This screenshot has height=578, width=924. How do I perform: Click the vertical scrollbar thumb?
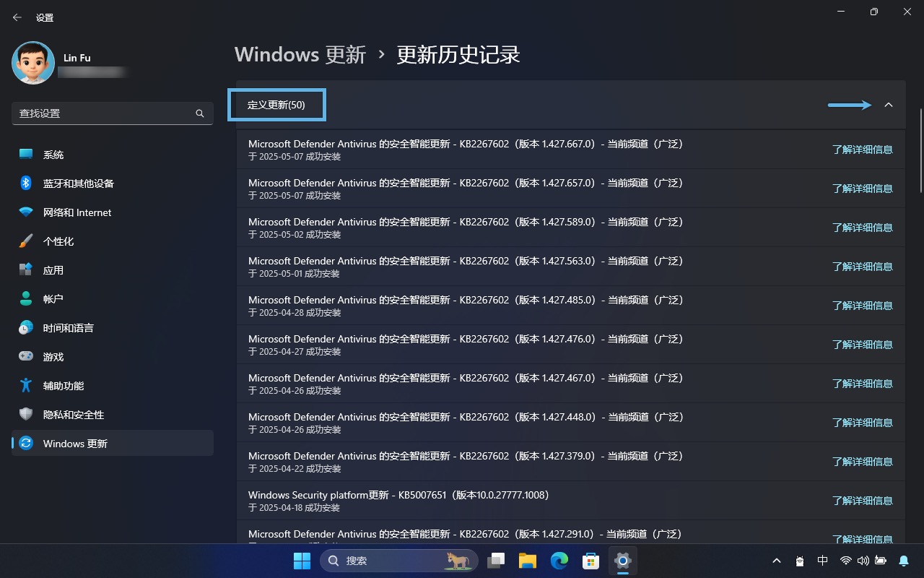(920, 150)
